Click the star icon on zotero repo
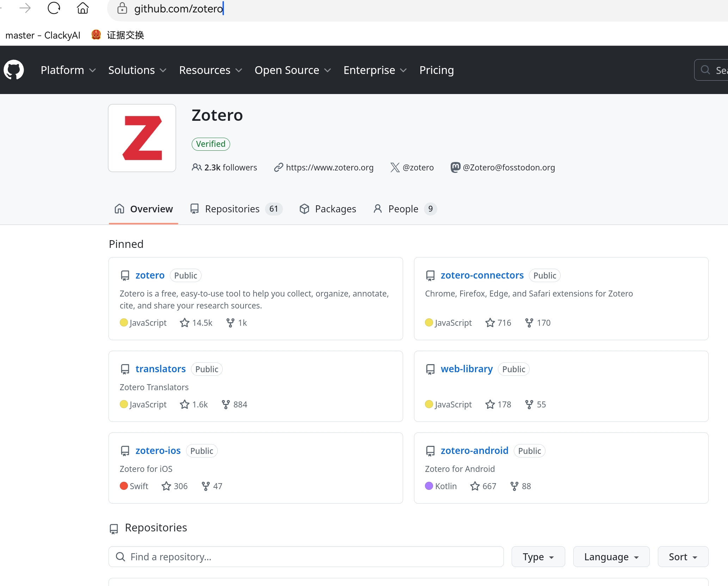 (x=185, y=323)
